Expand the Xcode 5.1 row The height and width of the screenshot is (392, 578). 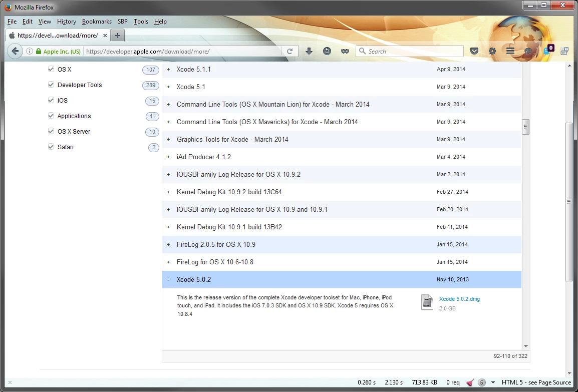click(168, 87)
